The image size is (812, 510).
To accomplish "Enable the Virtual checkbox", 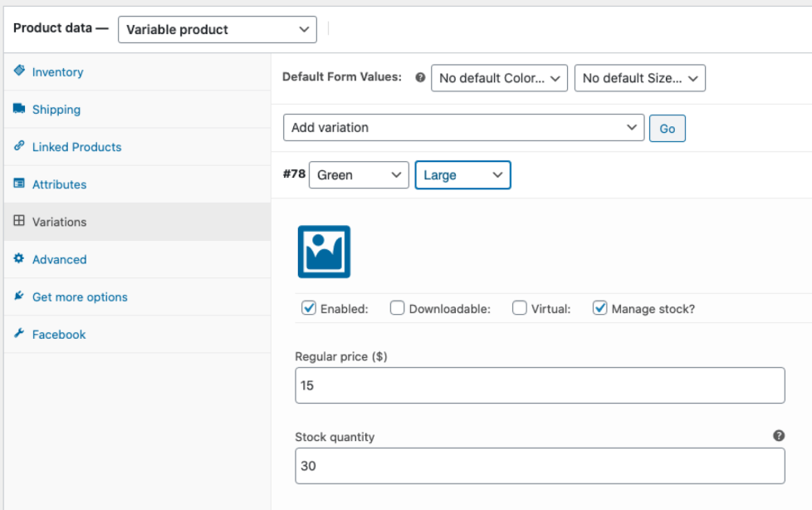I will point(520,308).
